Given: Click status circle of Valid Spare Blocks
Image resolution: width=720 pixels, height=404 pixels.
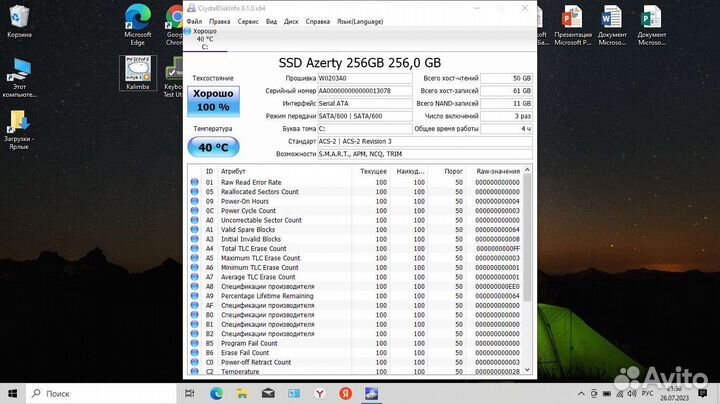Looking at the screenshot, I should coord(195,230).
